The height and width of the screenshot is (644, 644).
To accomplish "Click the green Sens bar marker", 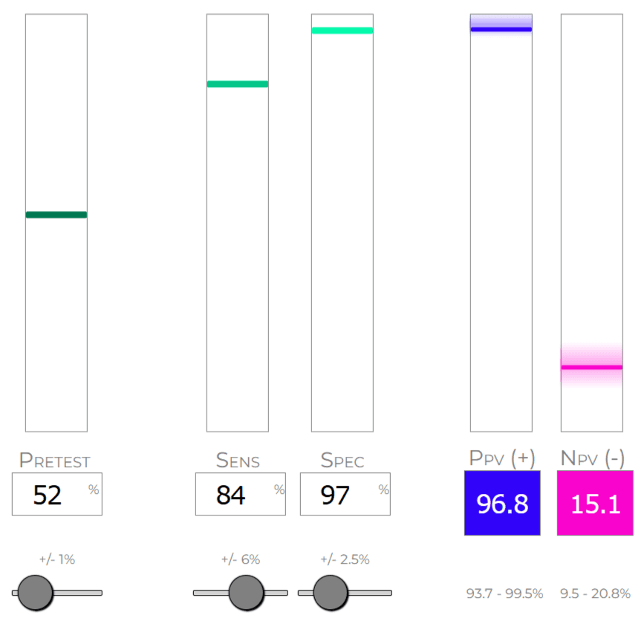I will pos(238,84).
